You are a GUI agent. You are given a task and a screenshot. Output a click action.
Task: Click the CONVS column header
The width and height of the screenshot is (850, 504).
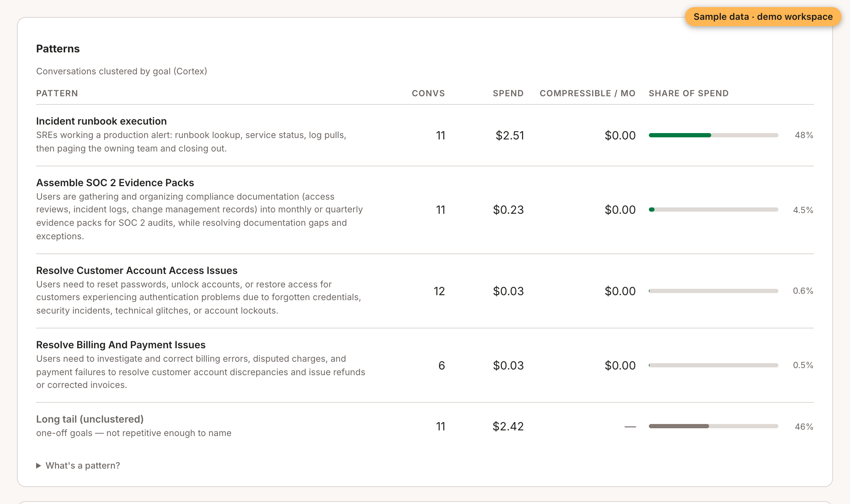(428, 93)
